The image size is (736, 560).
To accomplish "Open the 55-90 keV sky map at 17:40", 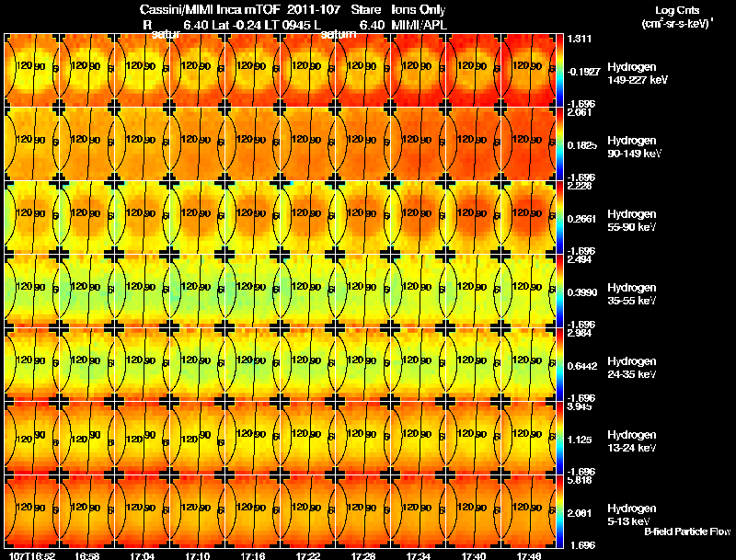I will coord(474,218).
